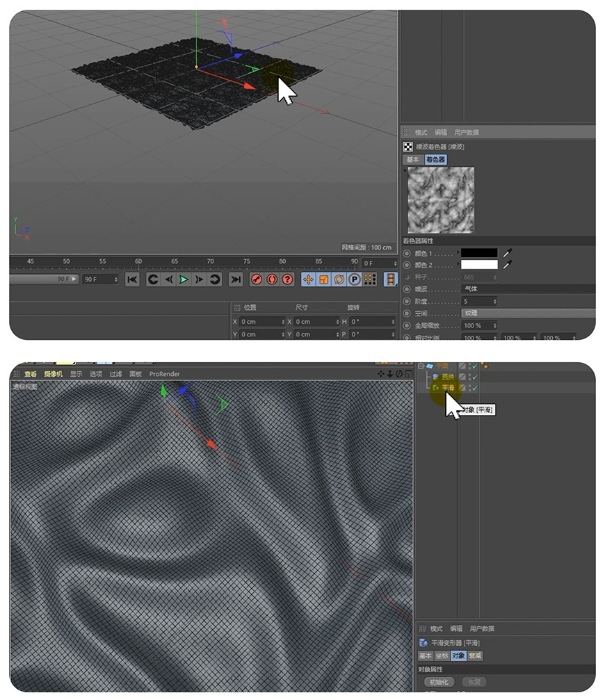Viewport: 605px width, 700px height.
Task: Select the Move tool in the toolbar
Action: [x=309, y=279]
